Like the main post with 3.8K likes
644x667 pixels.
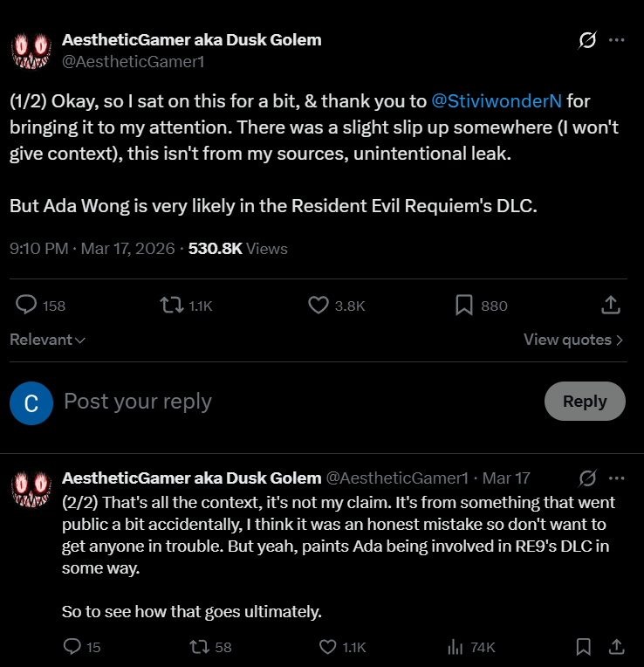[x=319, y=305]
